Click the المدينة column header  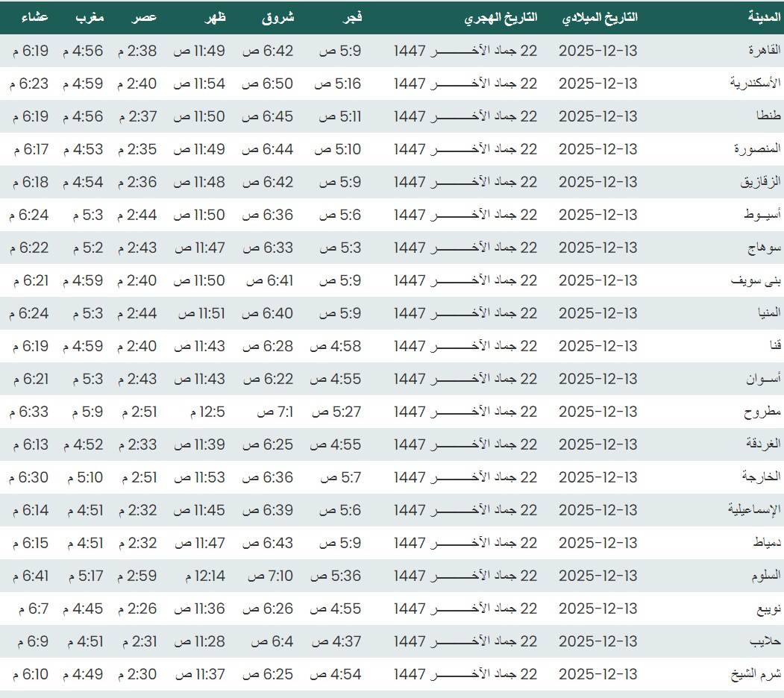(x=764, y=18)
